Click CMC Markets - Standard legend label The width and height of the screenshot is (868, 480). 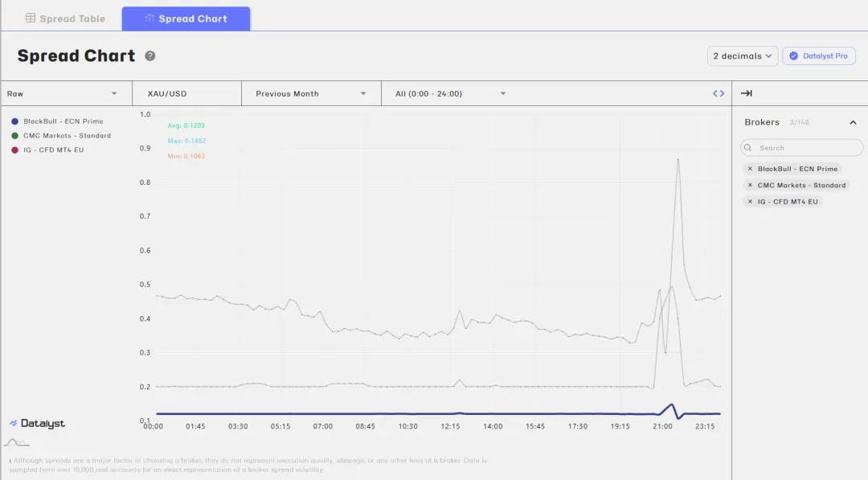pyautogui.click(x=67, y=136)
